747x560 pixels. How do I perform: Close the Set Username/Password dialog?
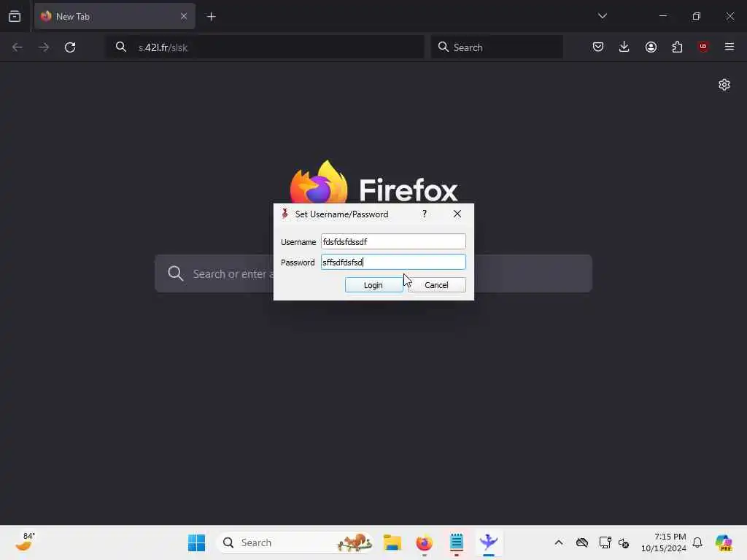tap(457, 214)
